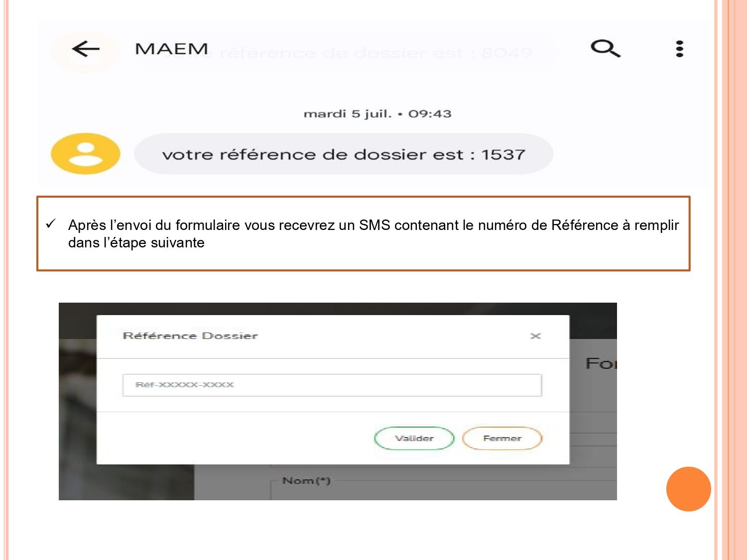
Task: Click the Nom(*) field behind the dialog
Action: 307,481
